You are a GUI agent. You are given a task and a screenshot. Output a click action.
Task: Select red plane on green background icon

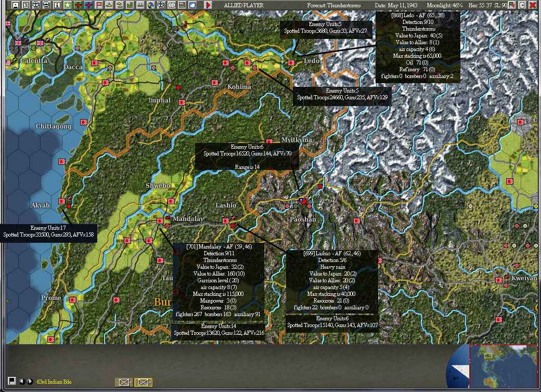[x=78, y=5]
